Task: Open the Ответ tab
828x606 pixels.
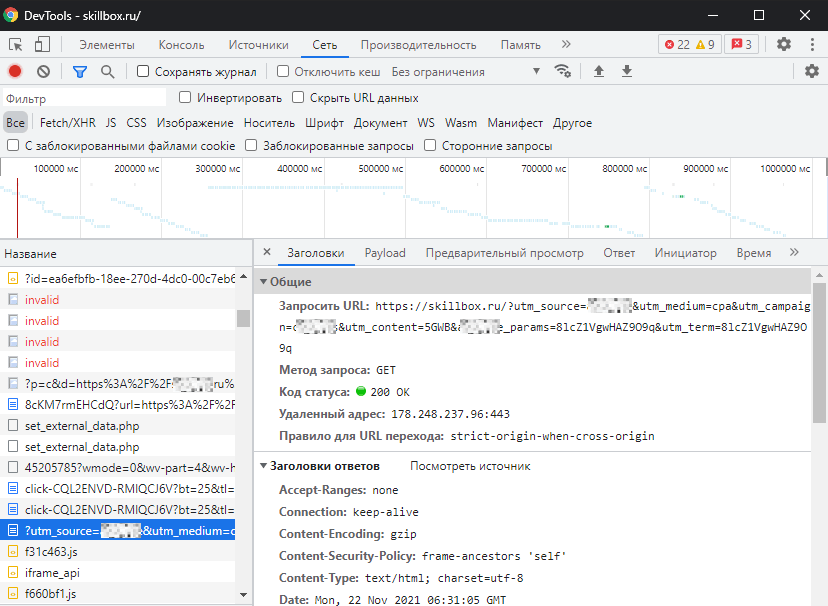Action: pos(619,253)
